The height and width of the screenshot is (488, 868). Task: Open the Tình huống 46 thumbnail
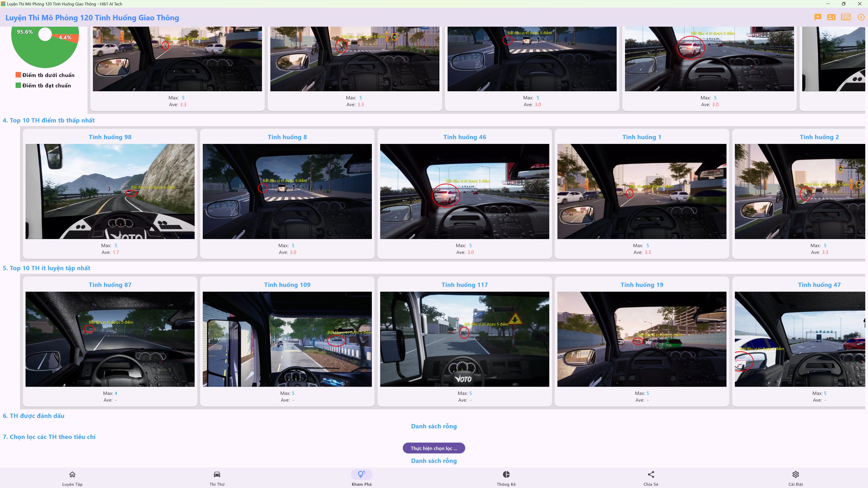[x=465, y=191]
